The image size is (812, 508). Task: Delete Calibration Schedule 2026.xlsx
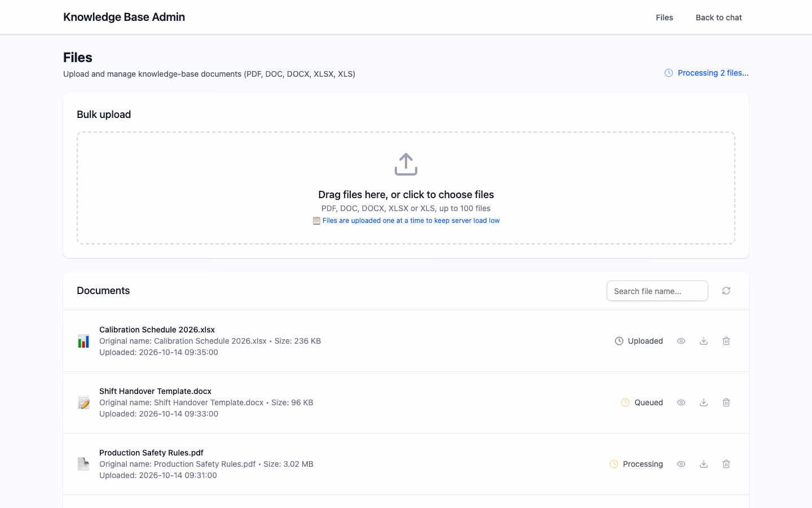[x=726, y=341]
